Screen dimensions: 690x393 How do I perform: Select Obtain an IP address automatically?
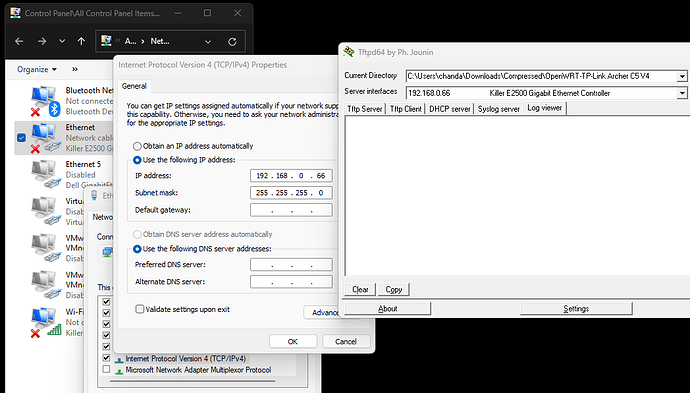click(137, 146)
